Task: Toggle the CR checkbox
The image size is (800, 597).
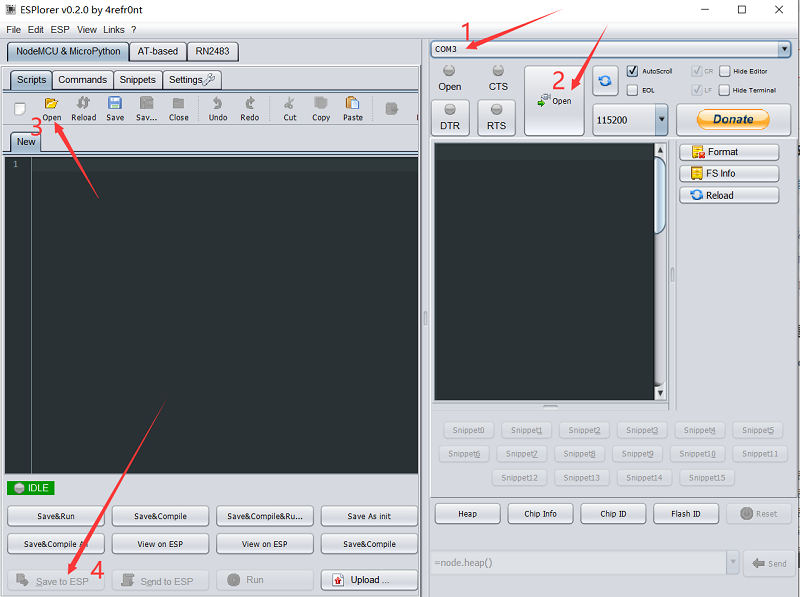Action: tap(696, 71)
